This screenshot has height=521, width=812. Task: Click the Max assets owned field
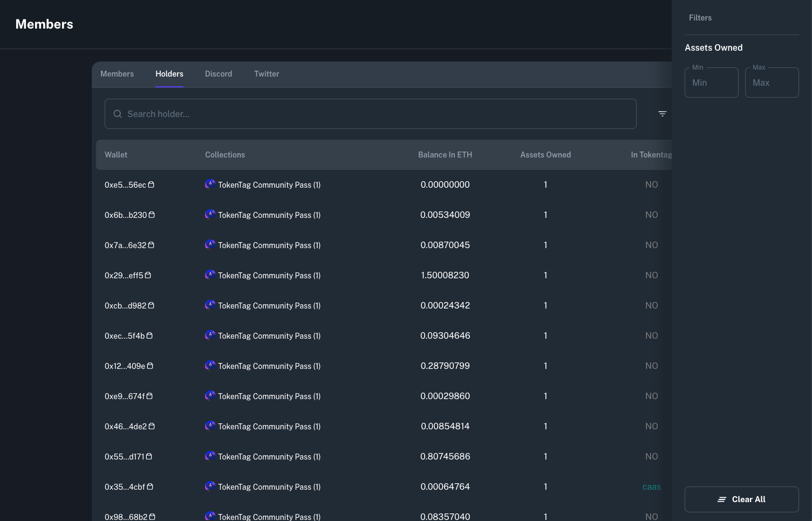point(772,83)
